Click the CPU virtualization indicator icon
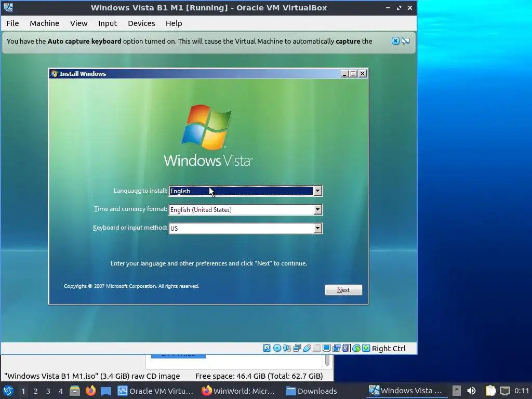This screenshot has width=532, height=399. pos(347,348)
